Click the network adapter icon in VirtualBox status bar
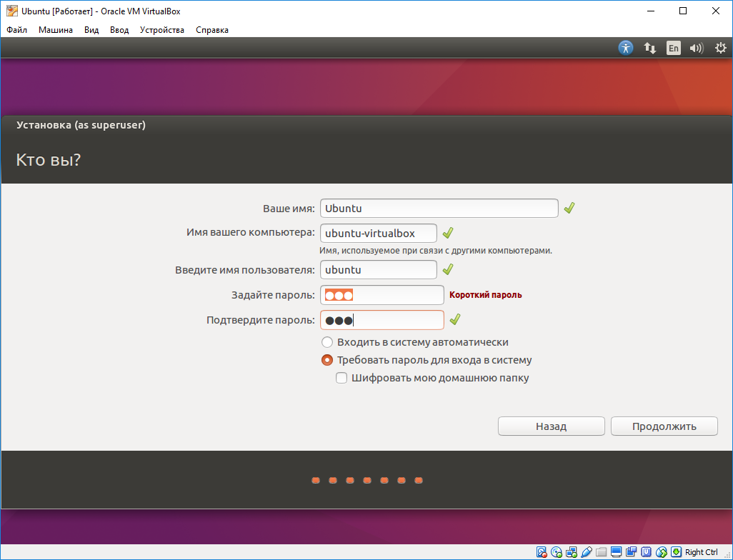 click(572, 552)
